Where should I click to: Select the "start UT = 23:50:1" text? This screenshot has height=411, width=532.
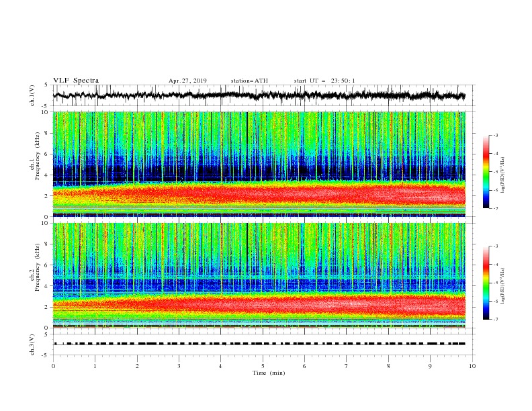click(324, 81)
